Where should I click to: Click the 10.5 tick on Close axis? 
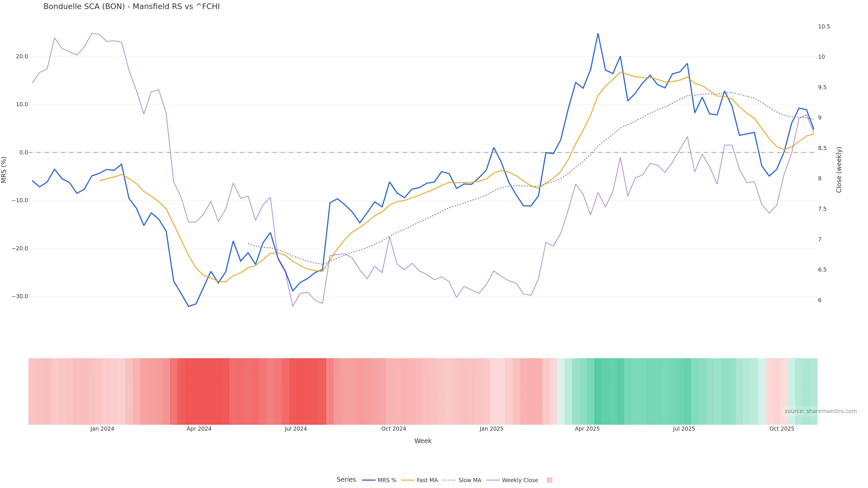coord(824,27)
